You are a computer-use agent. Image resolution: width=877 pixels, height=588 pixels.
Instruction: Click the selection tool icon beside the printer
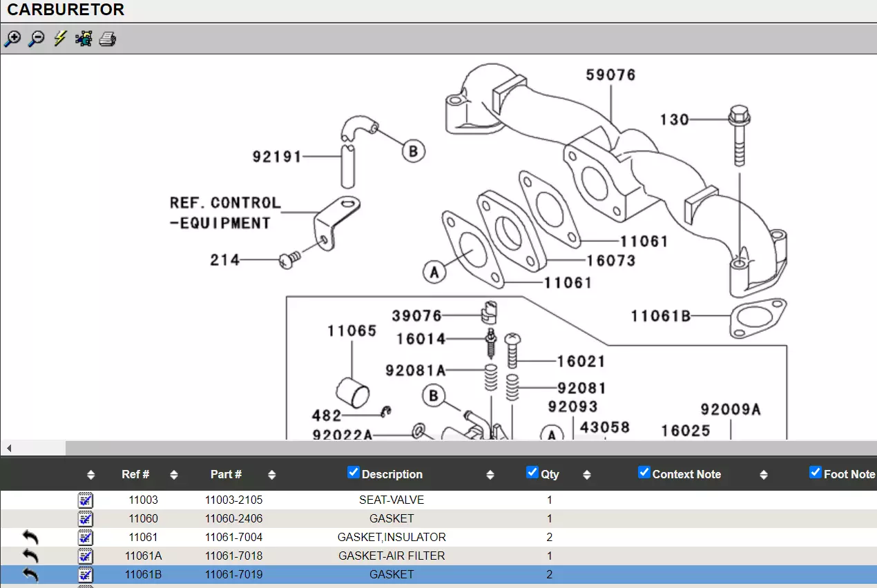(x=84, y=39)
